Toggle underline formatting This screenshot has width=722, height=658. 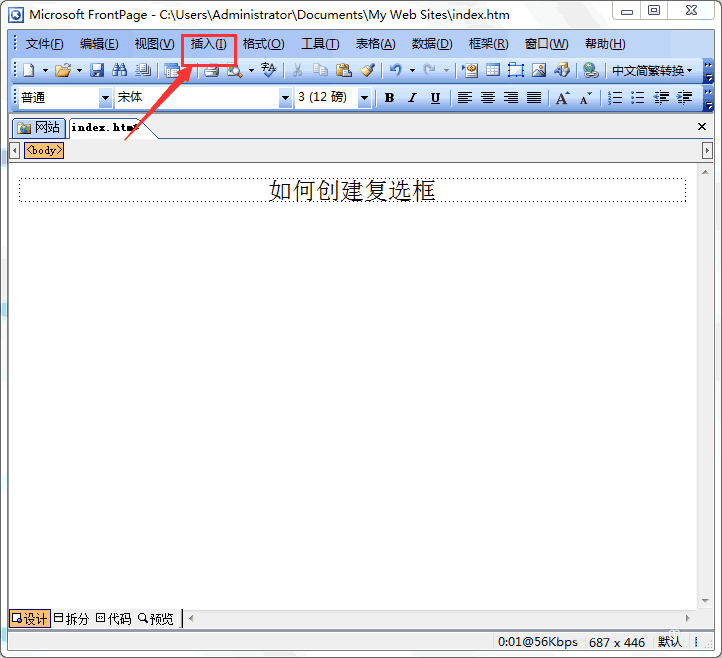click(435, 98)
